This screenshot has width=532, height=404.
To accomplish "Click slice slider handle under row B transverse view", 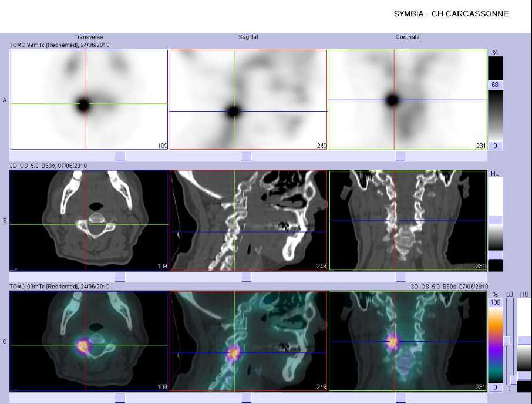I will (x=120, y=277).
